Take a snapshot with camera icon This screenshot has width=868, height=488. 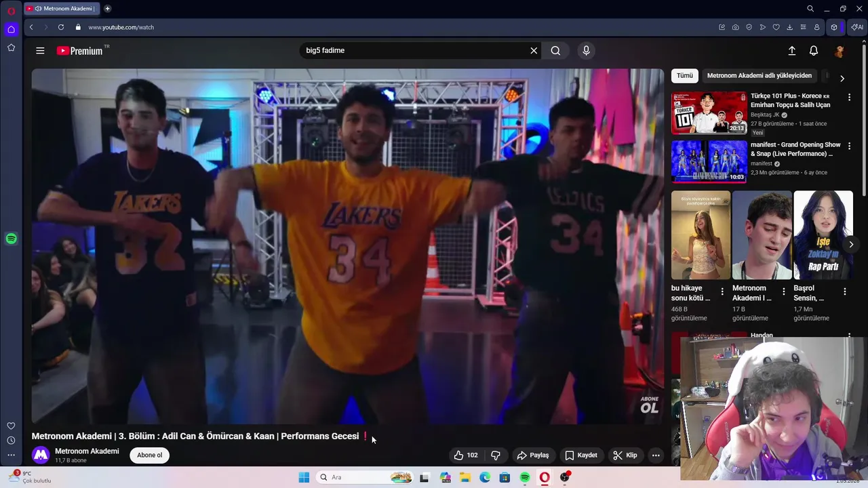tap(736, 27)
